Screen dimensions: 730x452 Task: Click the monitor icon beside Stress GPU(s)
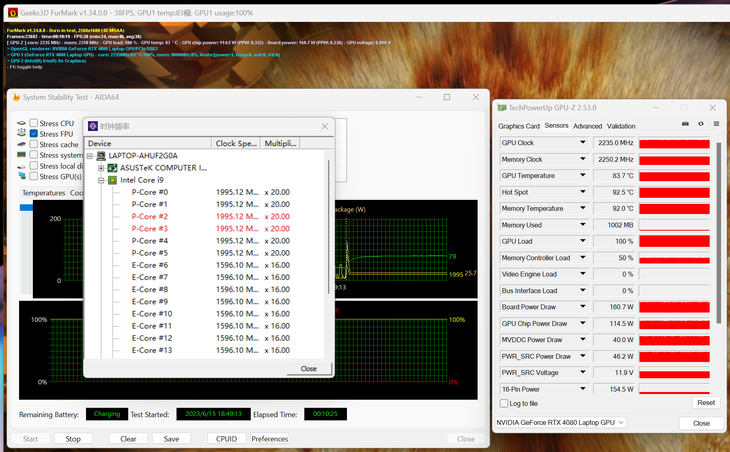point(22,176)
